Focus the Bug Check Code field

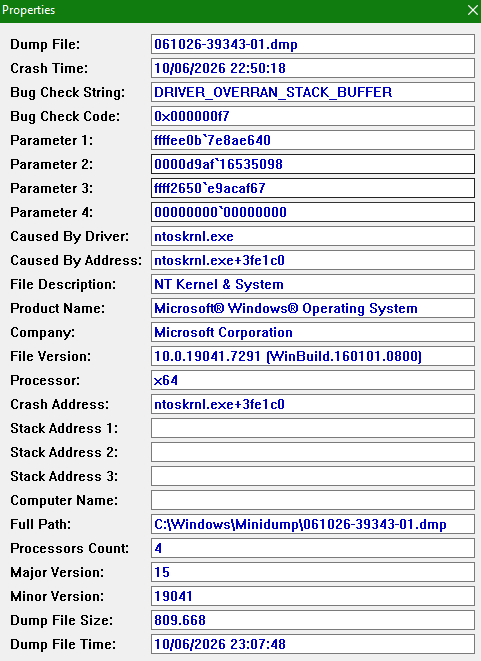click(313, 116)
